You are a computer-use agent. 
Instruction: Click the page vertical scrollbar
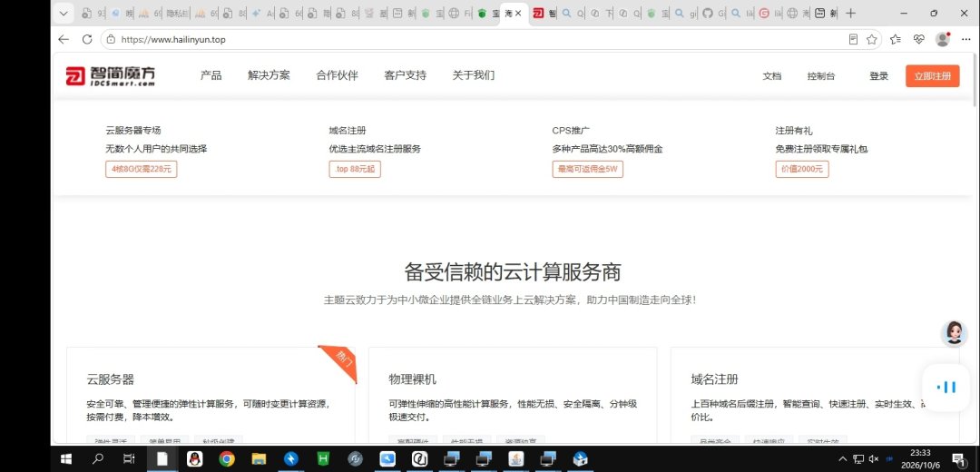pyautogui.click(x=975, y=82)
